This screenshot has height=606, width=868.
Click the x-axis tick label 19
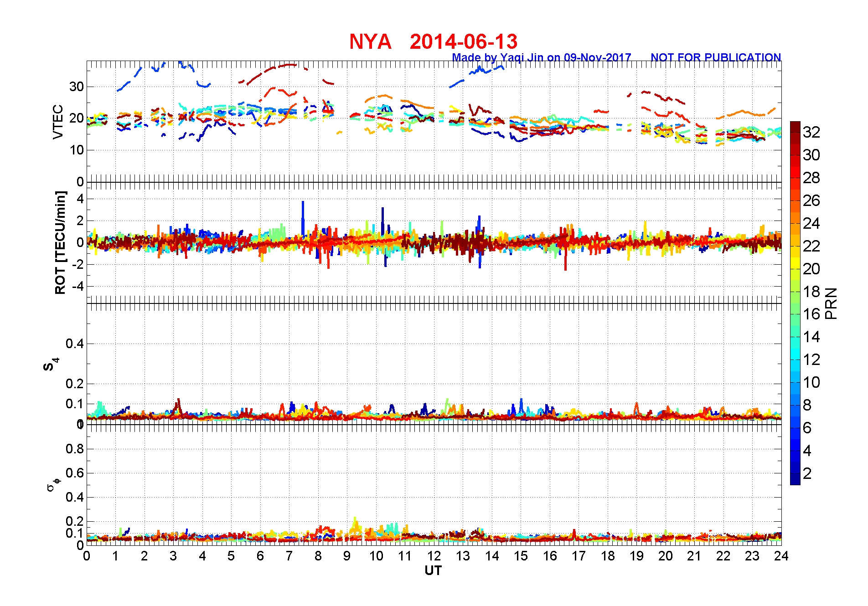pos(636,556)
